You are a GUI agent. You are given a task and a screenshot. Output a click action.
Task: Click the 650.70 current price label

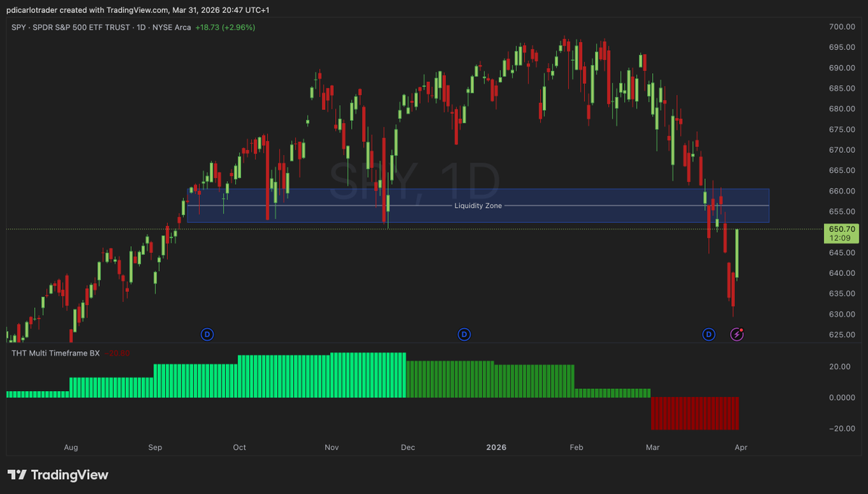[x=841, y=229]
